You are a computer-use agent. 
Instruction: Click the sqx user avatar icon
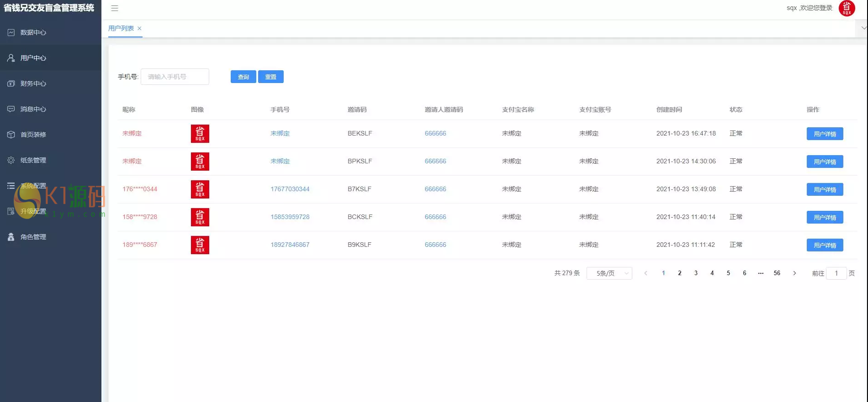(847, 8)
